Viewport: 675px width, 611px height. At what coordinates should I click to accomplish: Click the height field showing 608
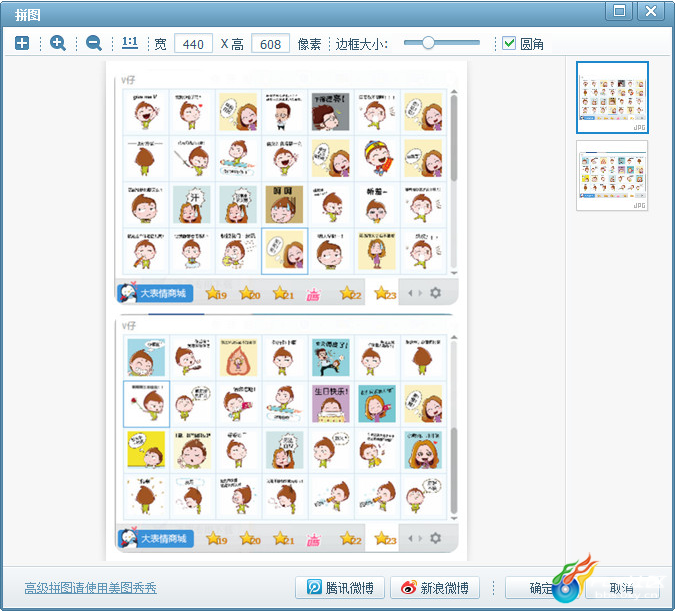pos(270,43)
